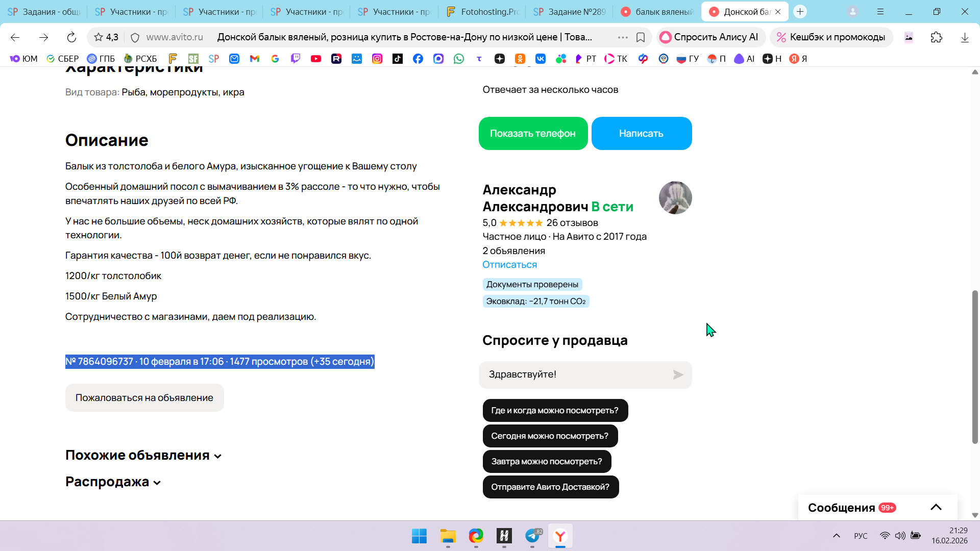This screenshot has width=980, height=551.
Task: Click the Отписаться link
Action: click(x=509, y=265)
